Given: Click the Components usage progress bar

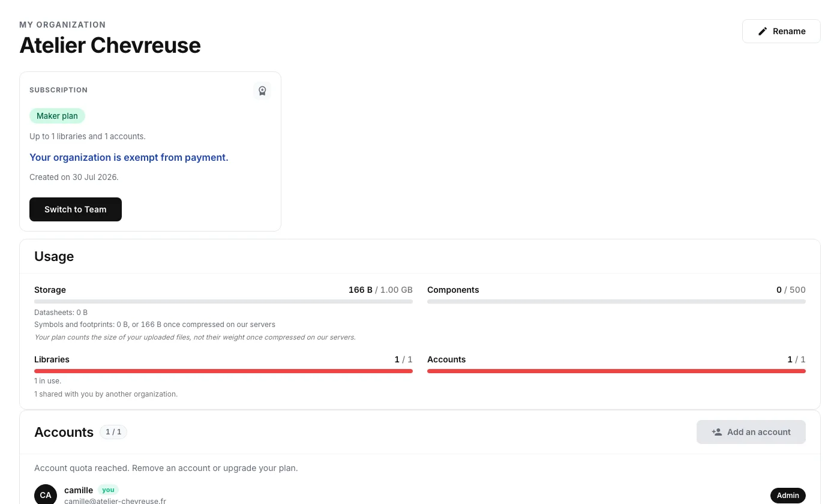Looking at the screenshot, I should [x=616, y=301].
